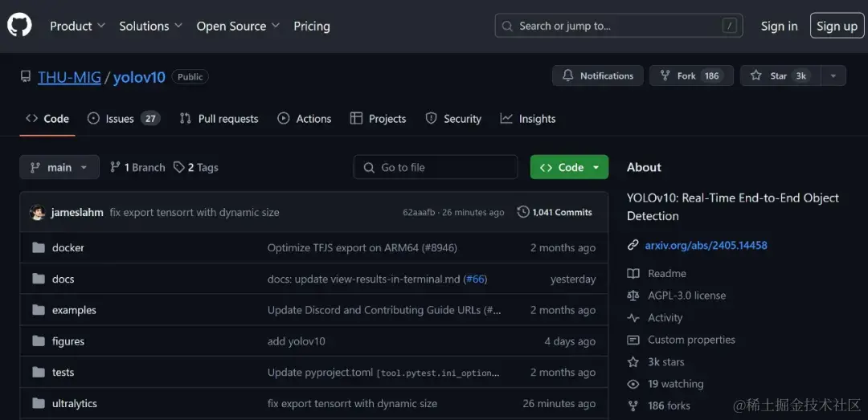Screen dimensions: 868x420
Task: Click the Activity pulse icon
Action: (x=633, y=318)
